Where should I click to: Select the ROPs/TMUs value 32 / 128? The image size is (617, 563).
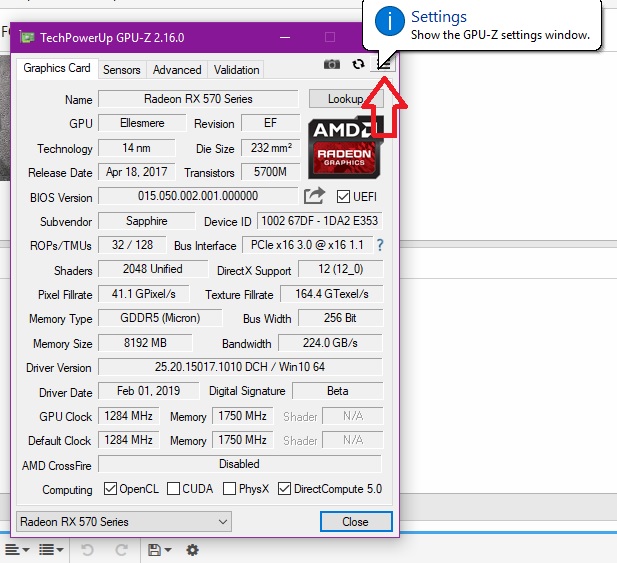pos(132,245)
